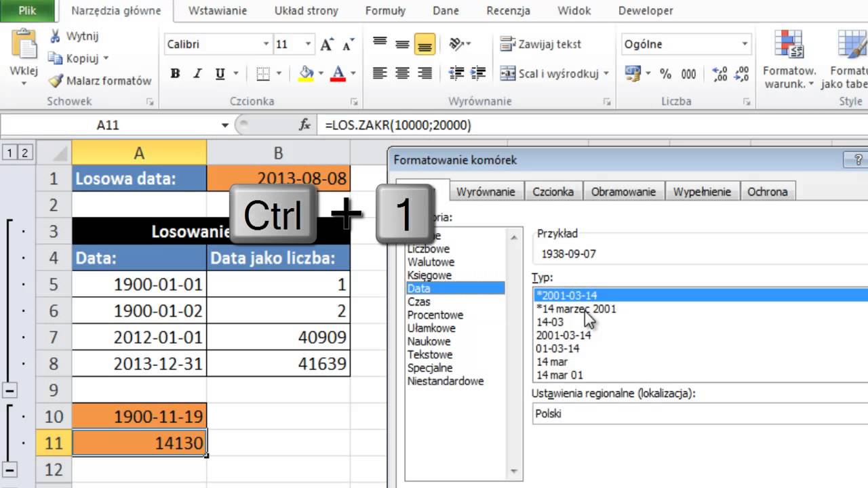Open the Kopiuj dropdown arrow
This screenshot has width=868, height=488.
click(x=106, y=59)
